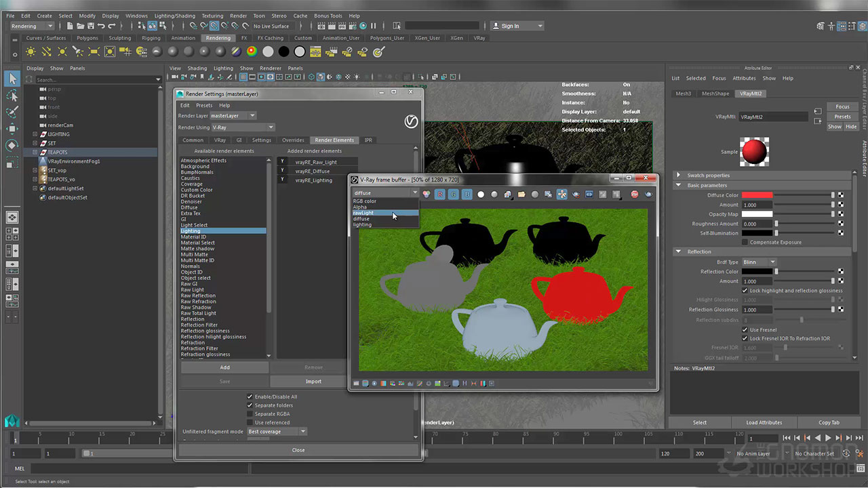The image size is (868, 488).
Task: Click the Import button
Action: pos(313,382)
